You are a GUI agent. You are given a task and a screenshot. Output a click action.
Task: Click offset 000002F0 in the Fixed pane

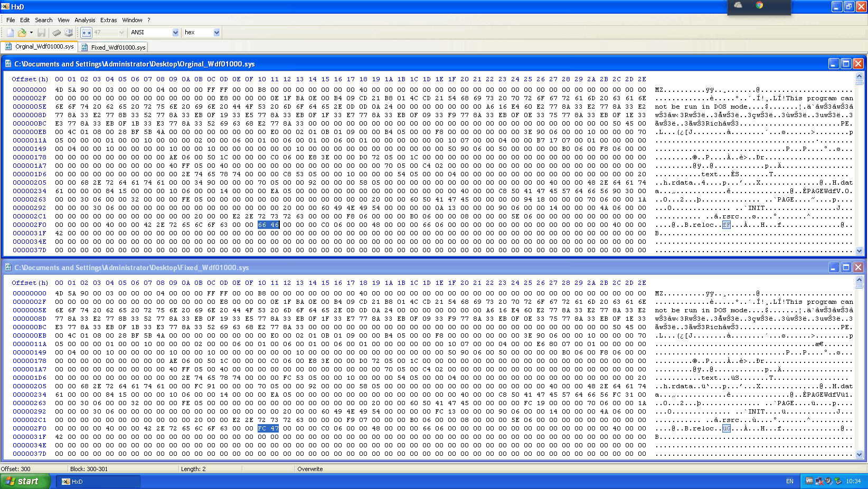pyautogui.click(x=30, y=428)
